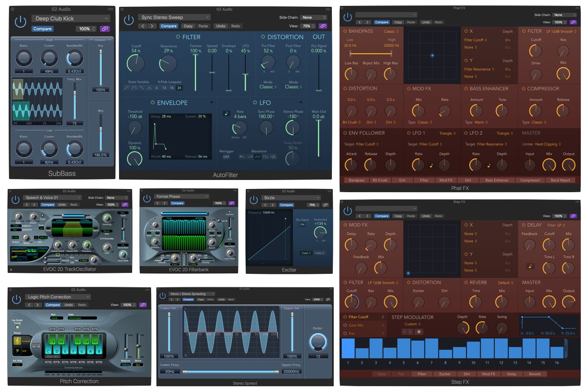Click the Step FX plugin power icon
The image size is (588, 392).
(x=347, y=211)
